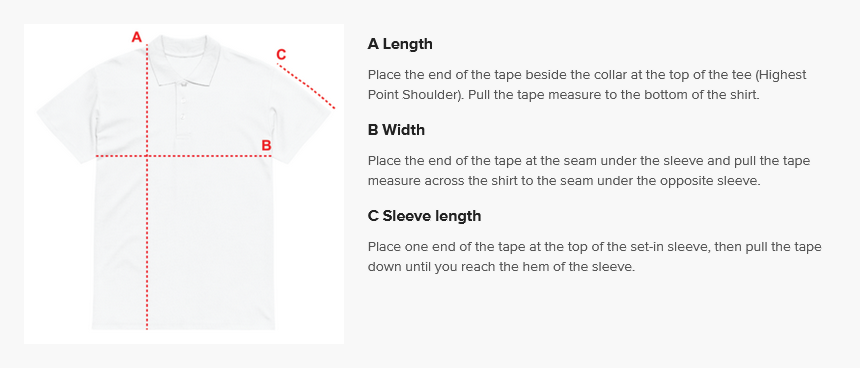This screenshot has width=860, height=368.
Task: Click the horizontal dotted width line
Action: click(x=184, y=156)
